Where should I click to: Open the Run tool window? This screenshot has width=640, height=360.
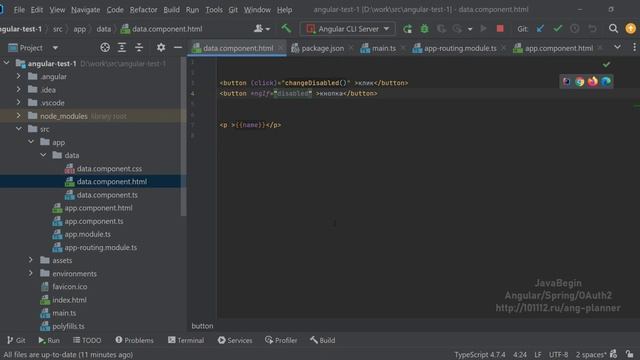tap(49, 340)
